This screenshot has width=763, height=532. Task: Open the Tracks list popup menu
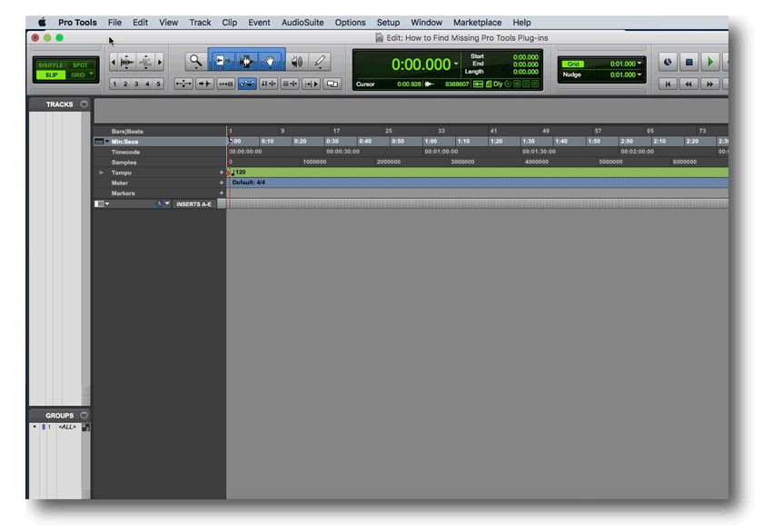coord(84,104)
